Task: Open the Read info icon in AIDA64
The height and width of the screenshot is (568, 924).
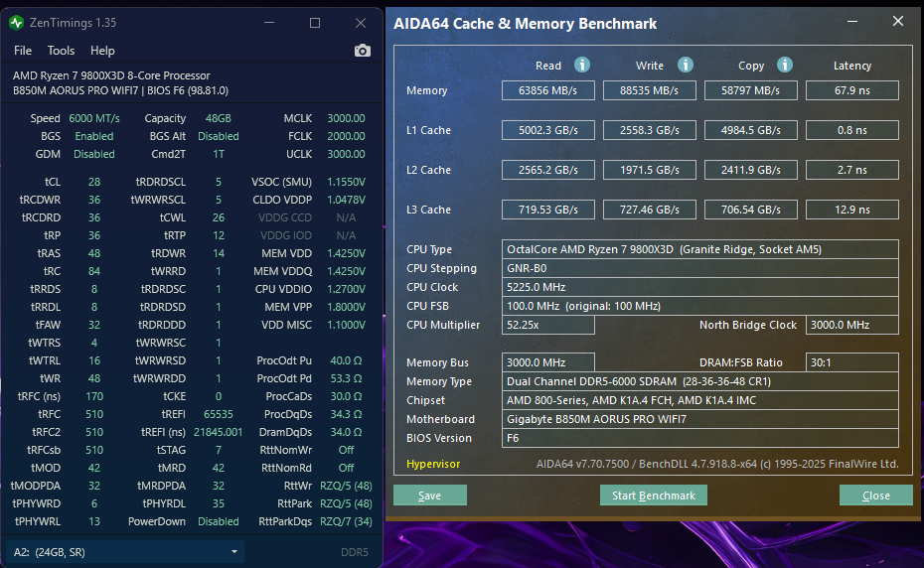Action: coord(582,65)
